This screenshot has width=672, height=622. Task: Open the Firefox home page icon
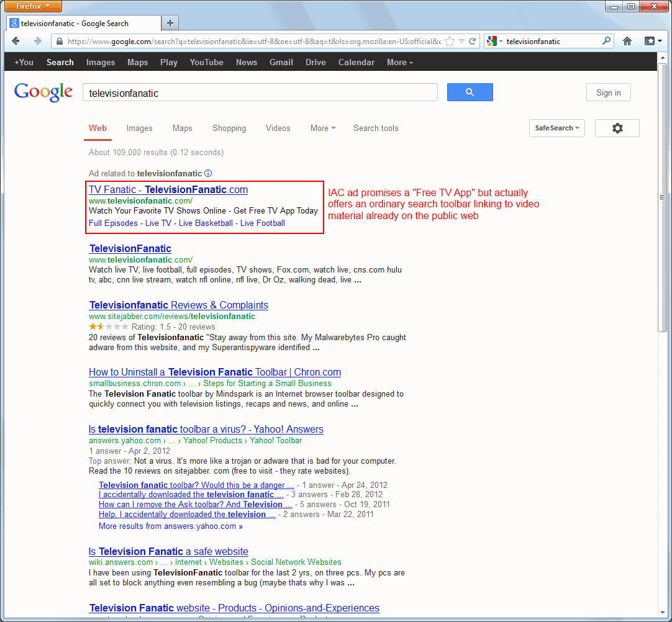point(627,41)
